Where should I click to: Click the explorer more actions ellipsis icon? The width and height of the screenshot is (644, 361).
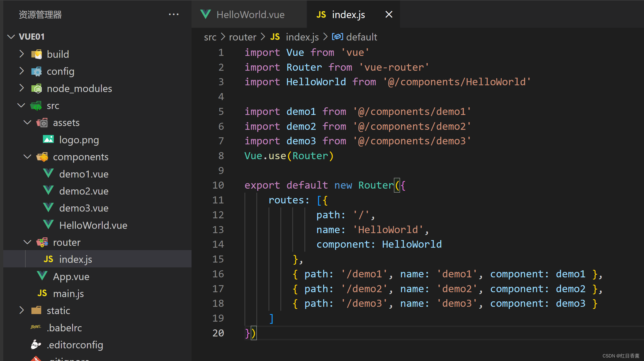(173, 15)
